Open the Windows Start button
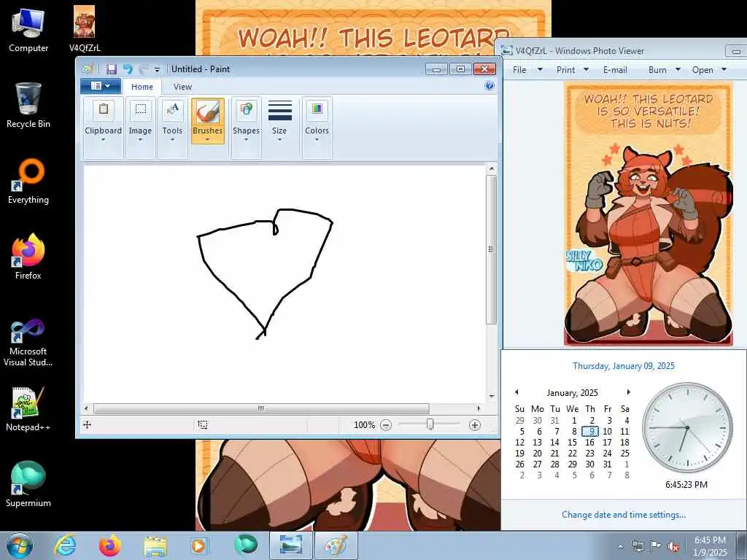747x560 pixels. click(x=20, y=545)
